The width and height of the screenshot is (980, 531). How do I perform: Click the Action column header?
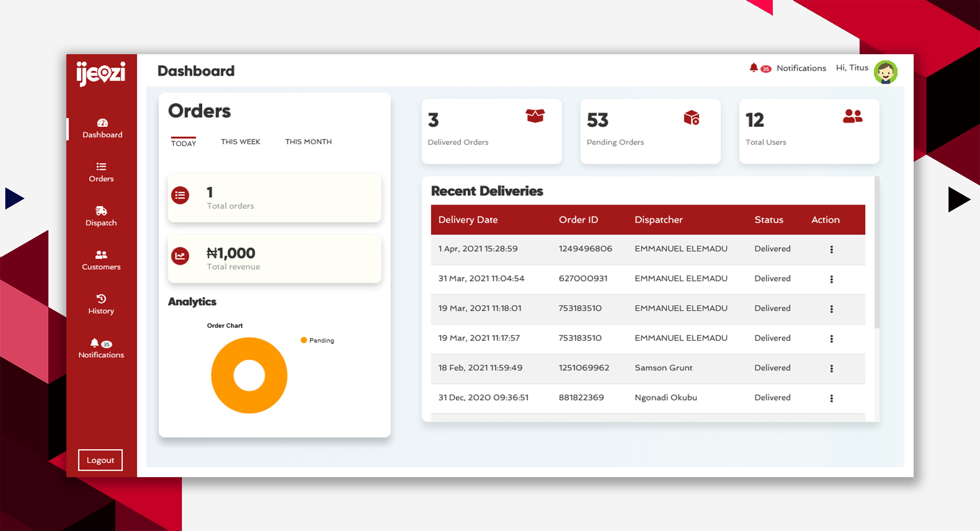coord(825,220)
